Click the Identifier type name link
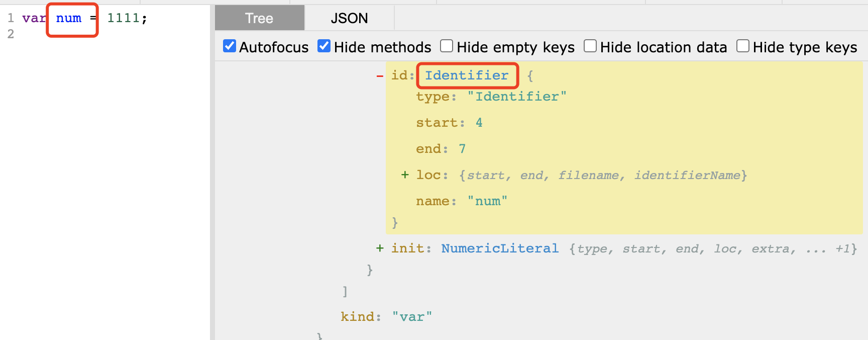Viewport: 868px width, 340px height. point(467,75)
